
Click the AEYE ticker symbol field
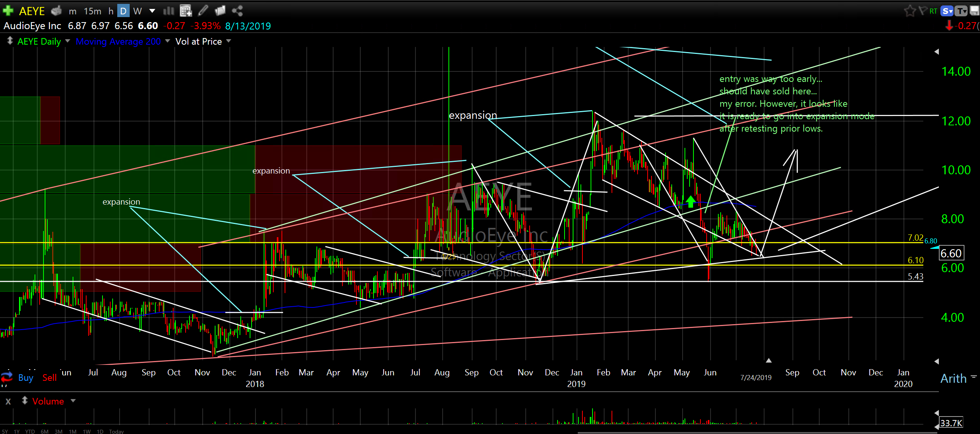tap(32, 11)
